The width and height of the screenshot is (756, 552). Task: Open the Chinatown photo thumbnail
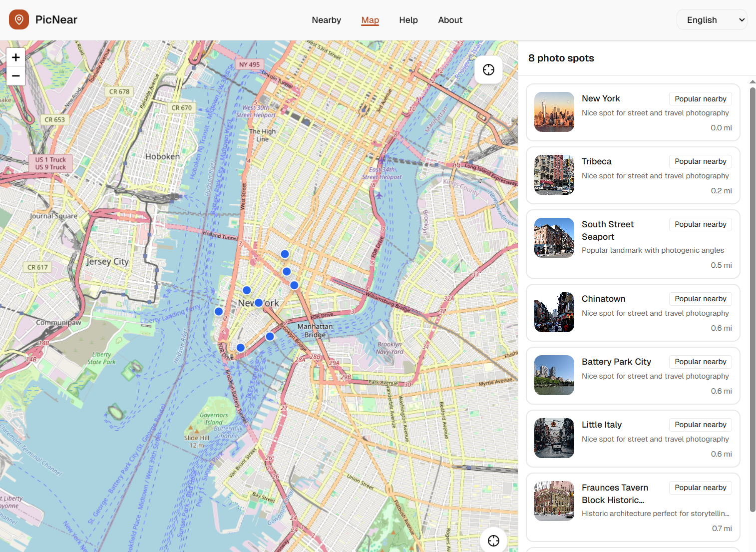click(554, 312)
